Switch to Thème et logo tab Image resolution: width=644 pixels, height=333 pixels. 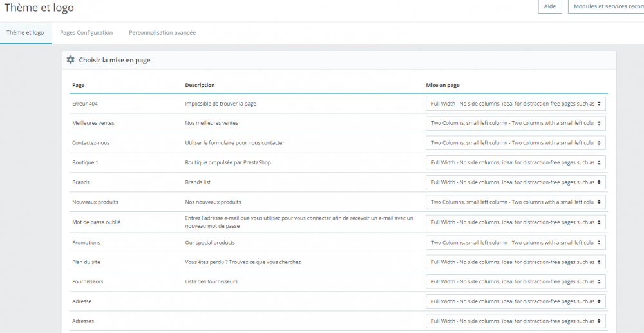26,33
